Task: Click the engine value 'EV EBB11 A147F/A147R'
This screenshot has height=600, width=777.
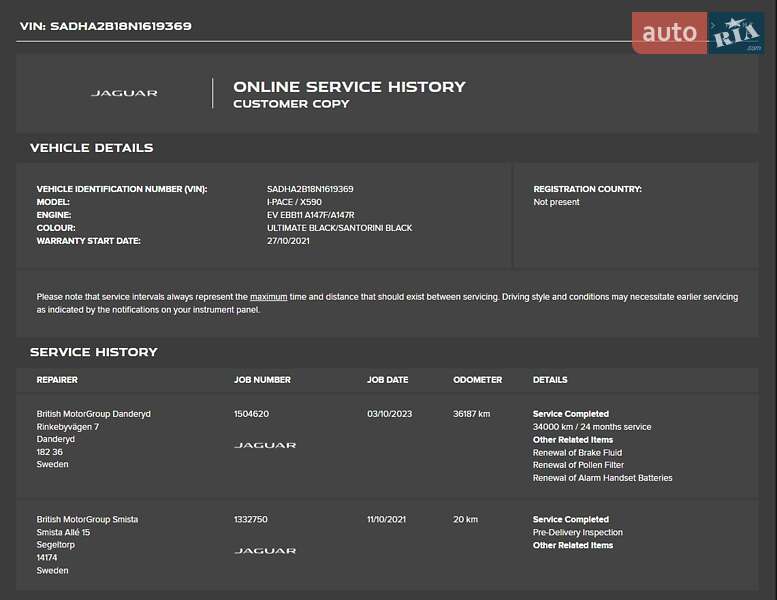Action: point(311,215)
